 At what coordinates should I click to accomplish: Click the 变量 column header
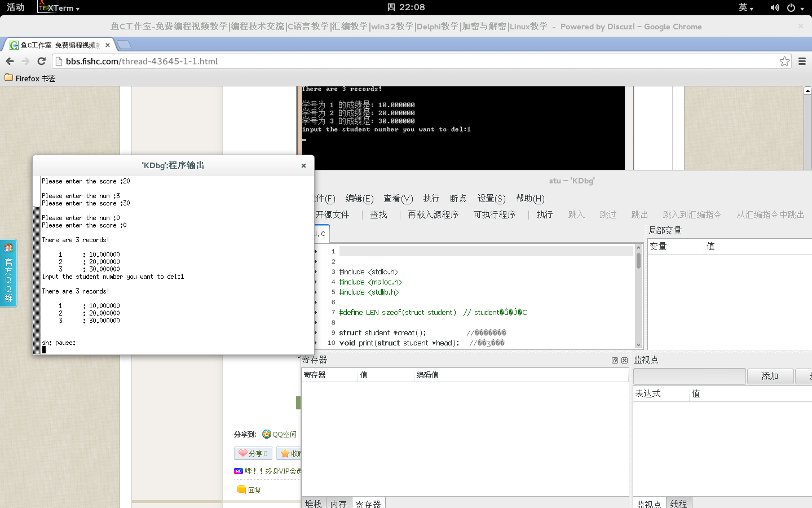676,247
